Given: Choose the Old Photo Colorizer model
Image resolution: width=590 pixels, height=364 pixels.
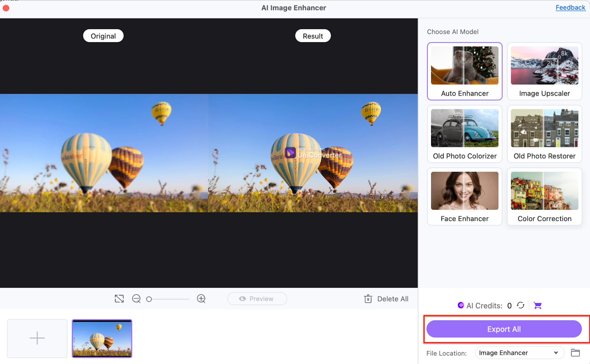Looking at the screenshot, I should coord(465,134).
